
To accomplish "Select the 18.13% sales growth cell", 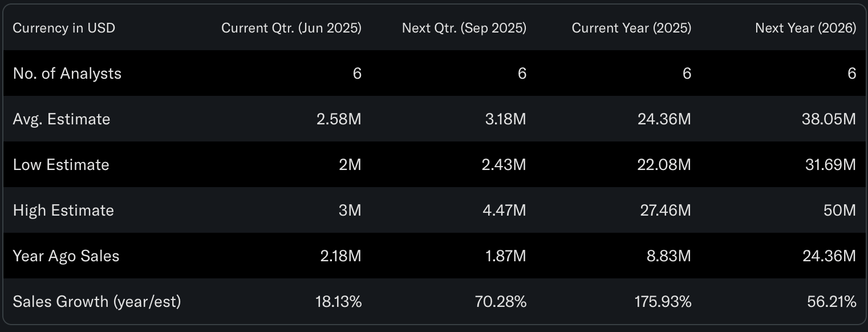I will tap(338, 302).
